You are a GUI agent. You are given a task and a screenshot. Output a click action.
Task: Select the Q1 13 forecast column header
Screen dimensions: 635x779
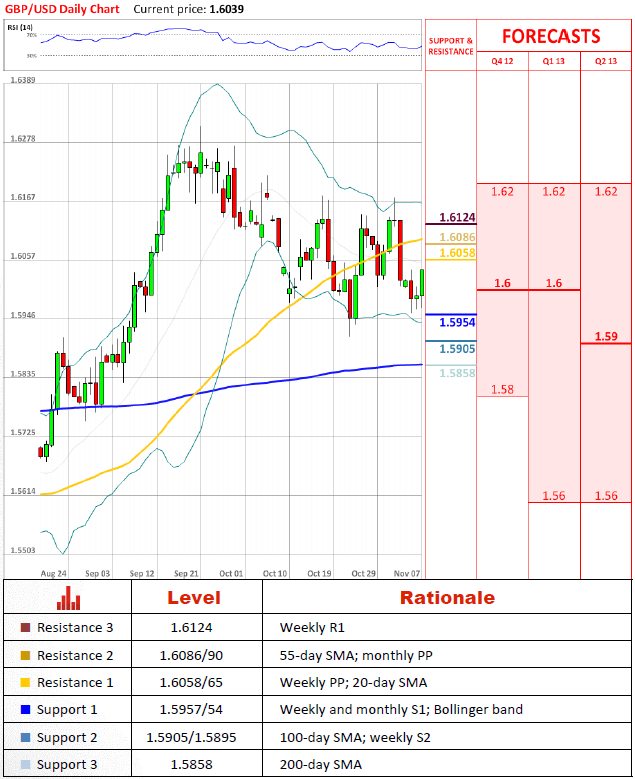tap(554, 61)
